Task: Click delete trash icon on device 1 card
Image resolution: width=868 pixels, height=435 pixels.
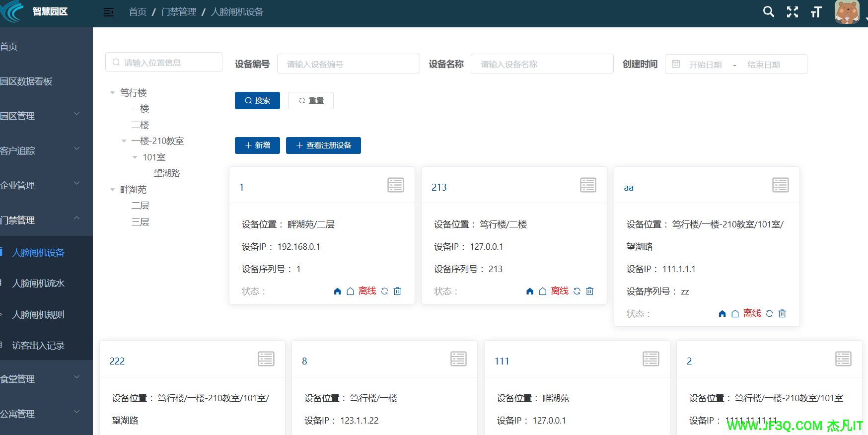Action: (397, 291)
